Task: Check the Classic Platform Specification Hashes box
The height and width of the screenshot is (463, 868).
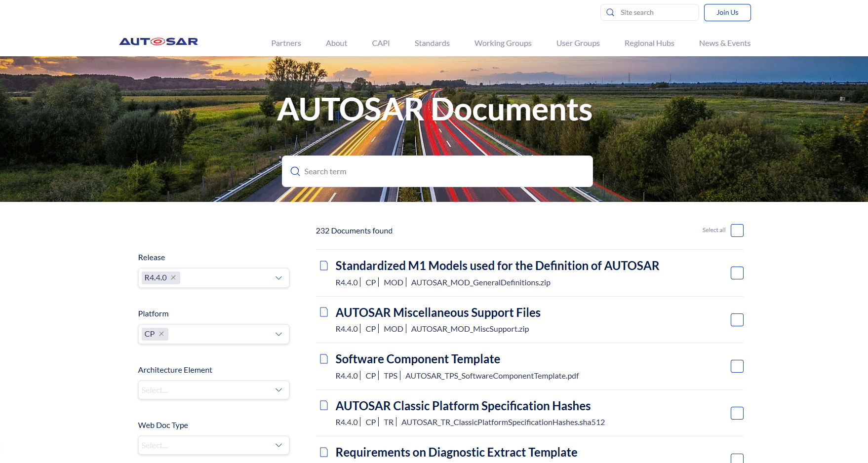Action: [x=737, y=413]
